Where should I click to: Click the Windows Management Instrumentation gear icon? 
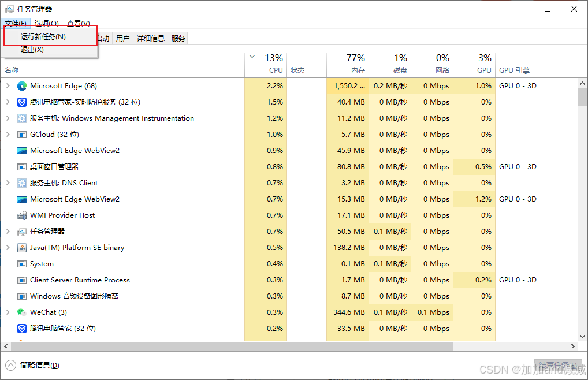click(x=22, y=118)
